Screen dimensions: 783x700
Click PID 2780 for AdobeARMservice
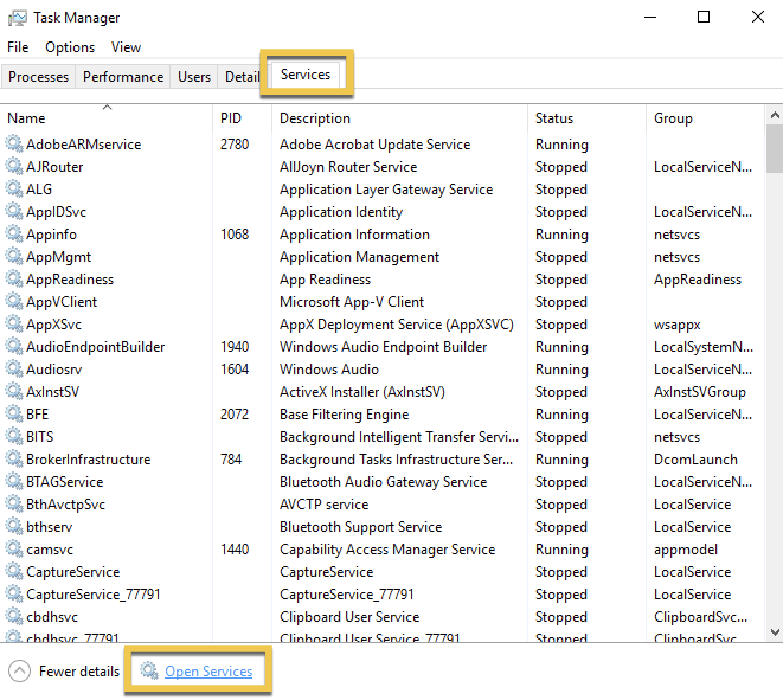coord(235,145)
